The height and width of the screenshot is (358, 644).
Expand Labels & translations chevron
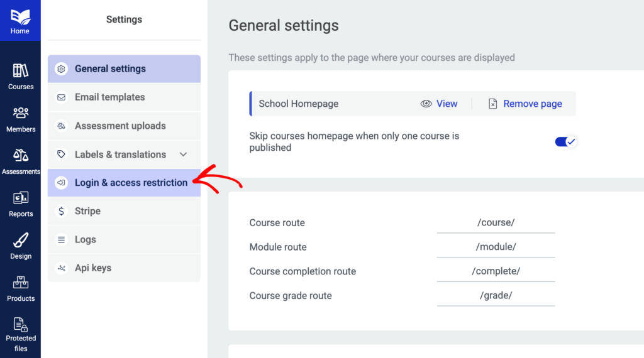tap(184, 155)
